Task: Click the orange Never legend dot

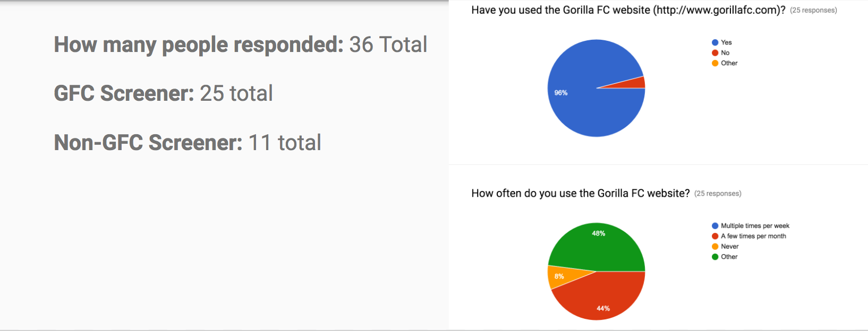Action: 715,247
